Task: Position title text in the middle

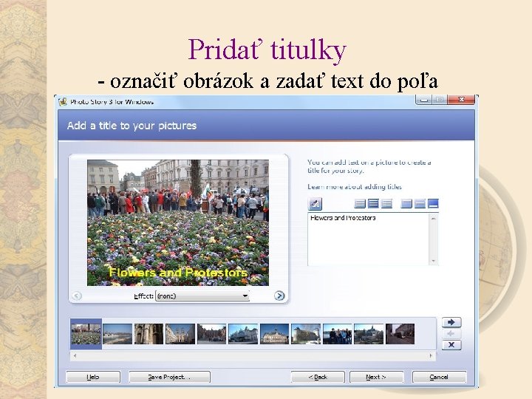Action: (x=420, y=204)
